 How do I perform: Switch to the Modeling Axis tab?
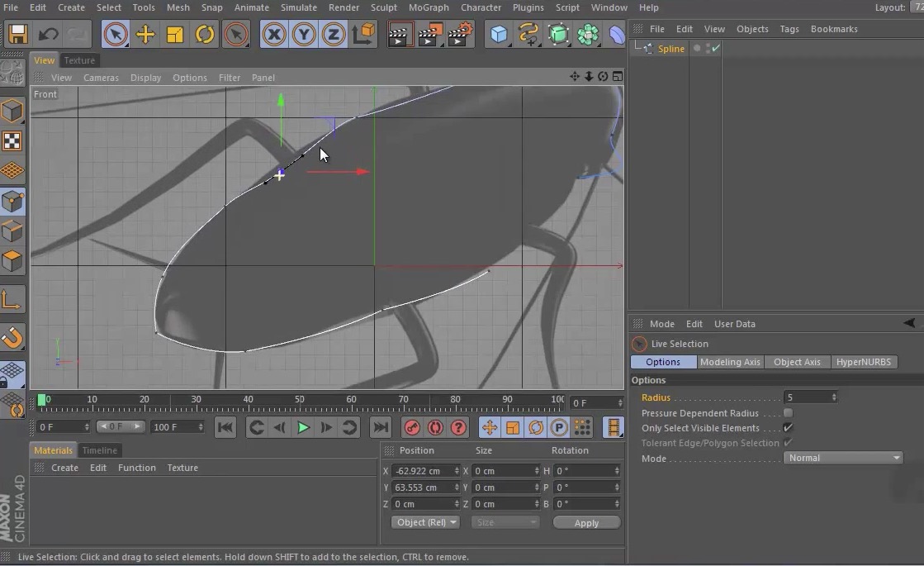730,362
